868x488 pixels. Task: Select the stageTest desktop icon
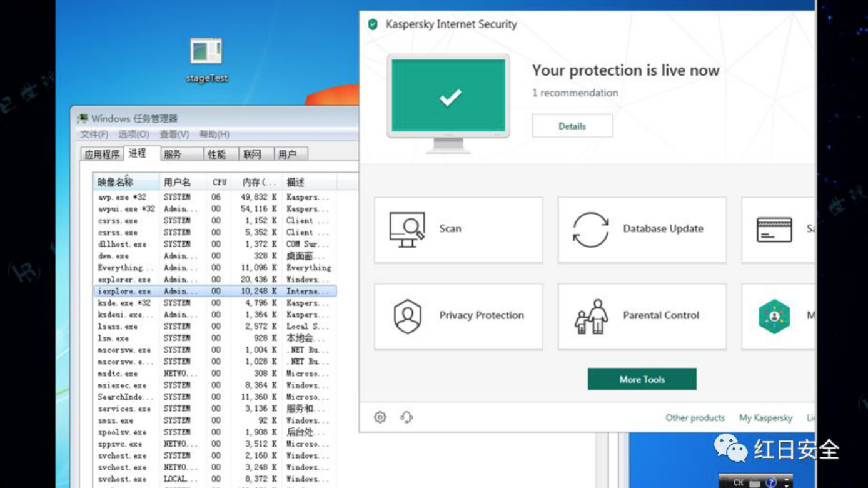pos(206,60)
